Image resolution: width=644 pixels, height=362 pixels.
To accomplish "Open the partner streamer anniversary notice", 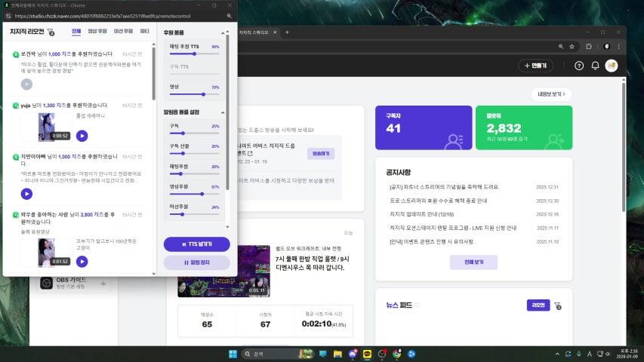I will tap(444, 187).
